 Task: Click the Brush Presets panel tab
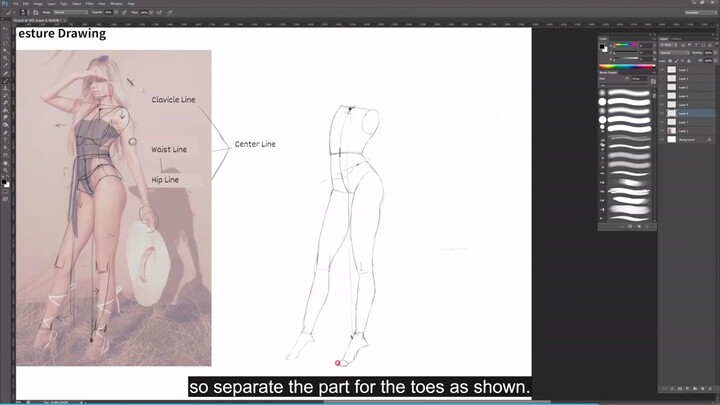pos(608,73)
